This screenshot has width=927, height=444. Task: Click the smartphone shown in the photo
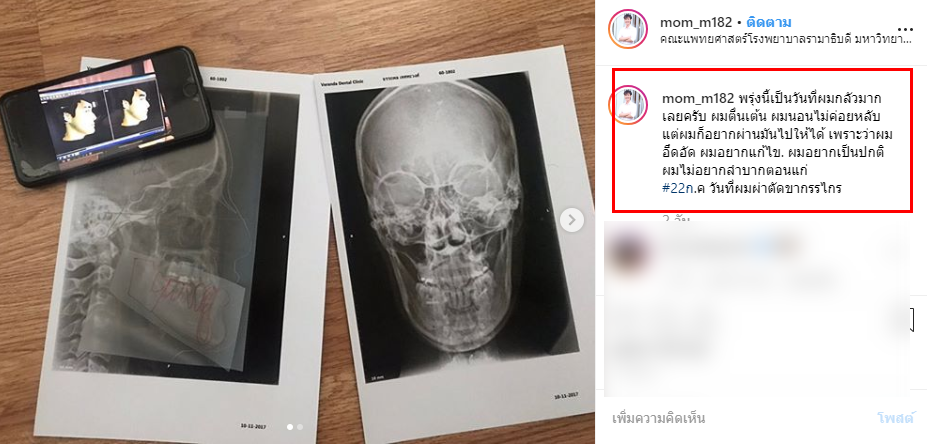click(108, 116)
